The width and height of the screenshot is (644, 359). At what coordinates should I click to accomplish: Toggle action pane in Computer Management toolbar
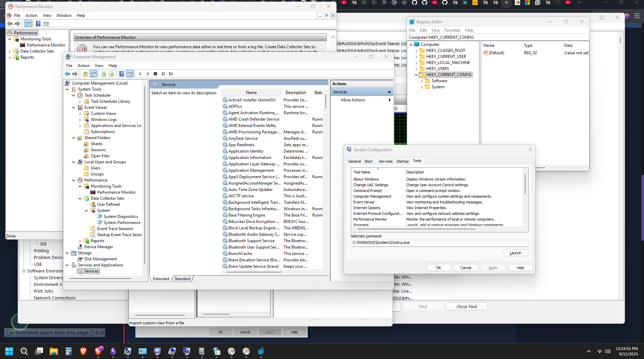pyautogui.click(x=130, y=74)
